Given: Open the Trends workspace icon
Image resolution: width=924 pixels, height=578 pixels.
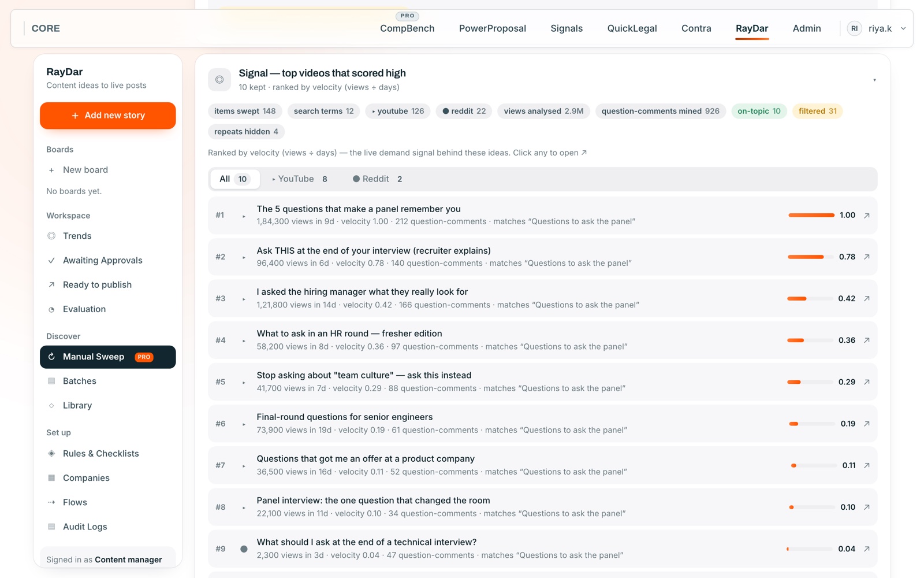Looking at the screenshot, I should (x=51, y=236).
